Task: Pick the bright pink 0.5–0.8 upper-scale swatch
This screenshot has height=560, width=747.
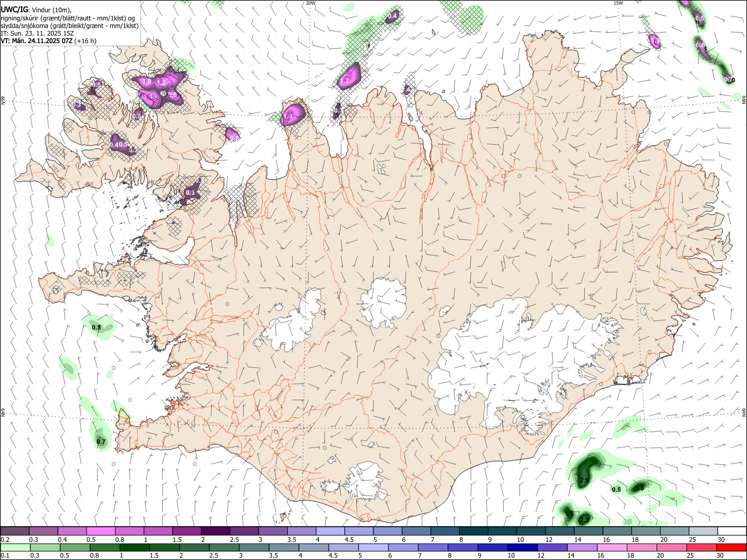Action: tap(101, 531)
